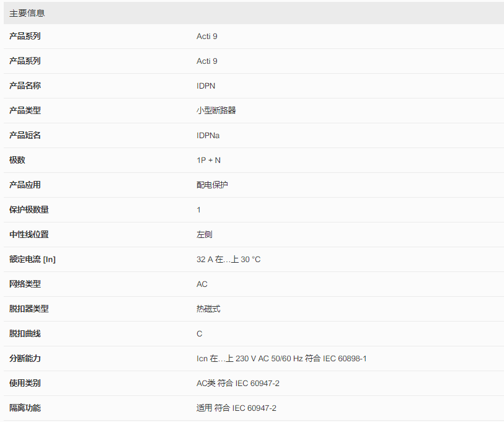
Task: Click the IDPN product name value
Action: [x=206, y=86]
